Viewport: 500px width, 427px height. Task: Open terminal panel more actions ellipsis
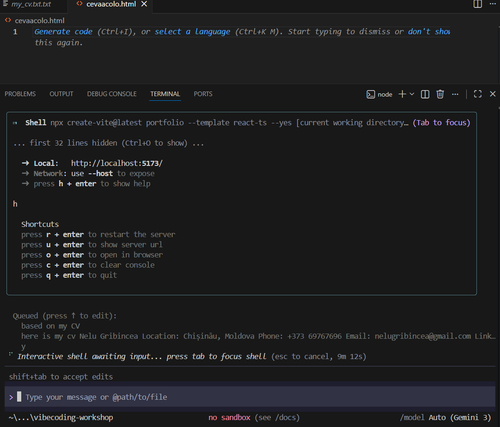pos(455,94)
